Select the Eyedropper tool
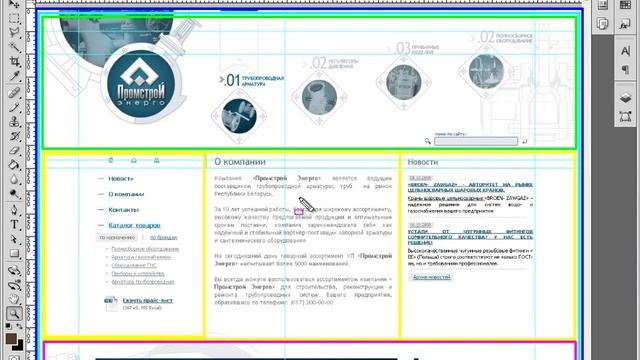Screen dimensions: 640x360 point(14,76)
